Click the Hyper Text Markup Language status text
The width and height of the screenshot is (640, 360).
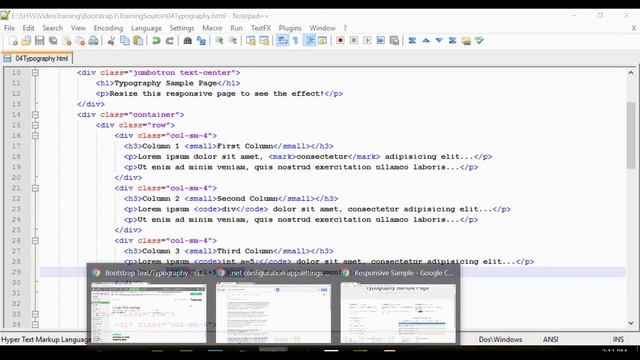point(46,339)
